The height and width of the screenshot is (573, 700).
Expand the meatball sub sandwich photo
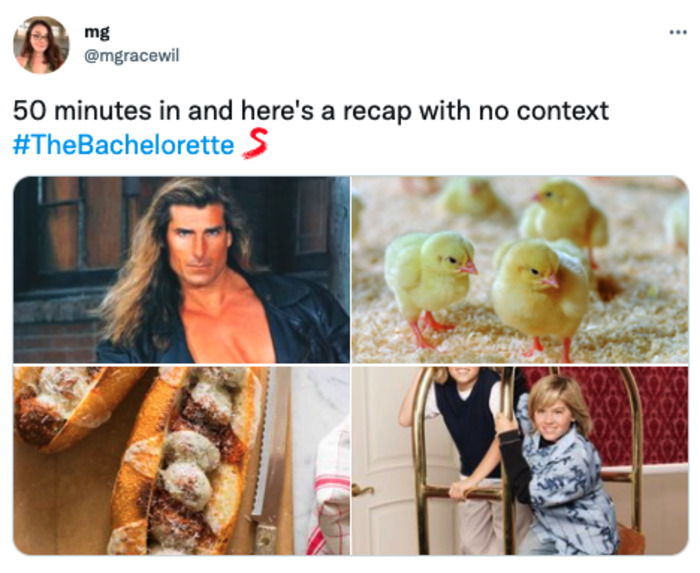point(181,461)
